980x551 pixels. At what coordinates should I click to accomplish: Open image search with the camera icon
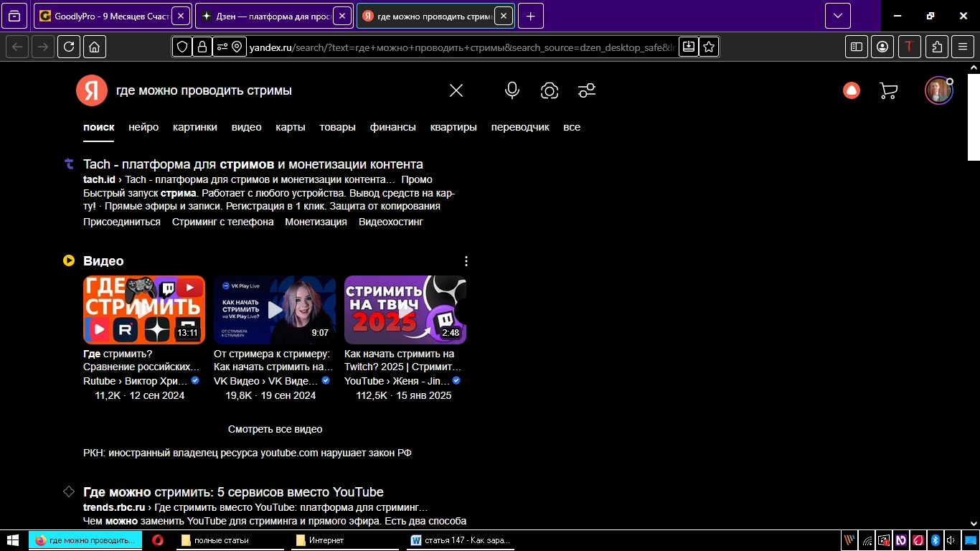click(x=550, y=90)
